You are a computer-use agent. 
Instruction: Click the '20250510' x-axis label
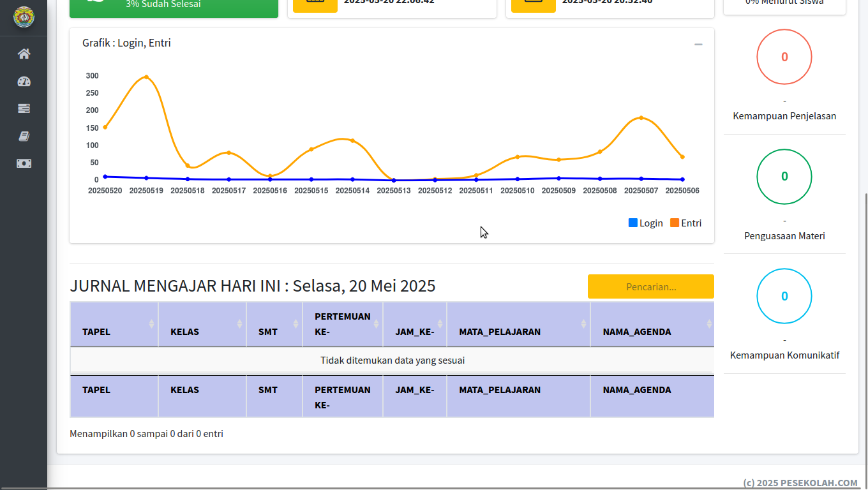click(x=518, y=191)
